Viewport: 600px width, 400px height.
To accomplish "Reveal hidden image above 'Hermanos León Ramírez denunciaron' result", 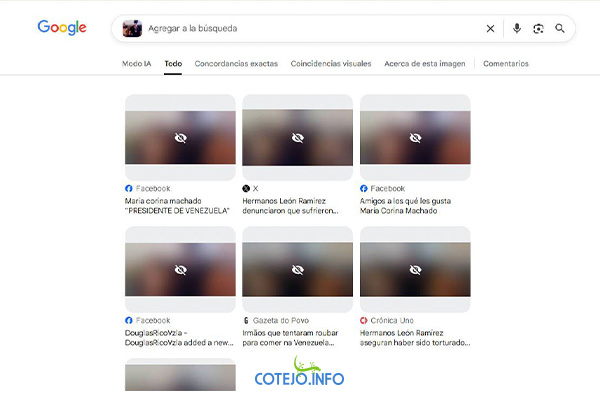I will click(x=297, y=137).
